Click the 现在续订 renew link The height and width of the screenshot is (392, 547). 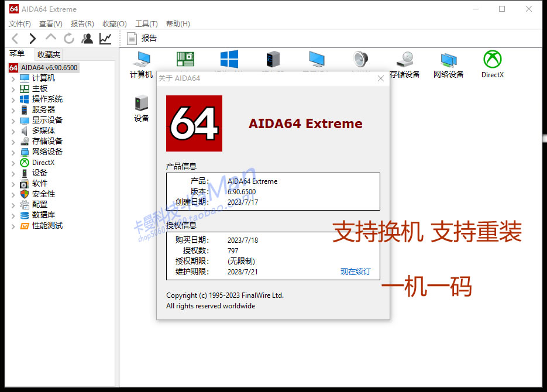pos(356,271)
